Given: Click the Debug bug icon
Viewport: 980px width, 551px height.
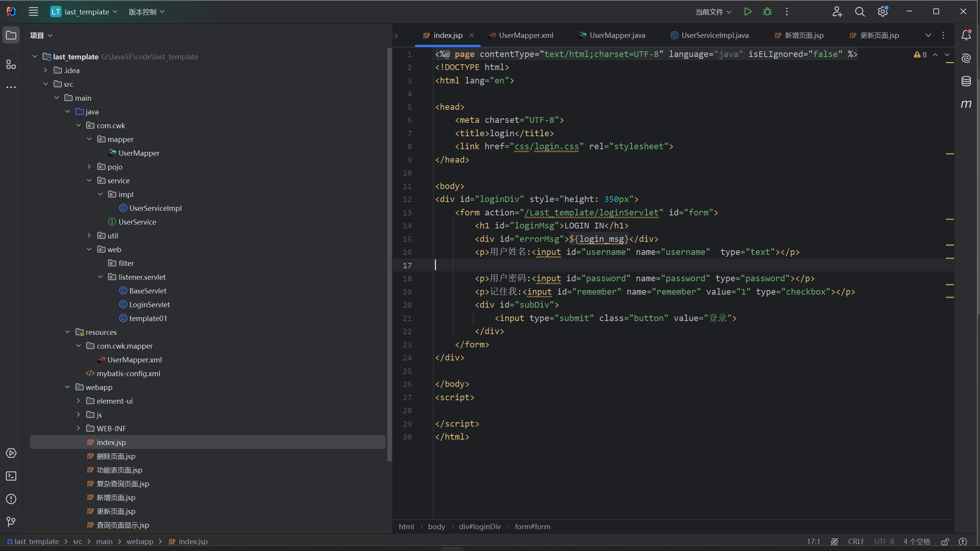Looking at the screenshot, I should pos(767,12).
